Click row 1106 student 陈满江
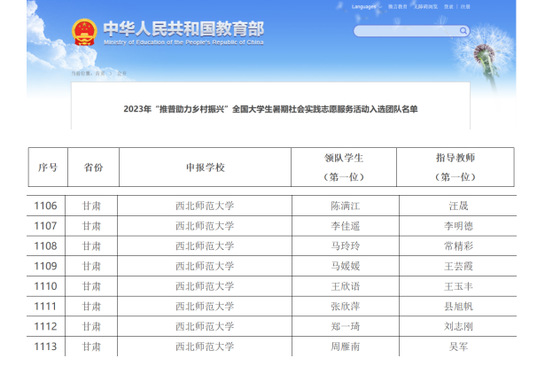 click(x=345, y=206)
